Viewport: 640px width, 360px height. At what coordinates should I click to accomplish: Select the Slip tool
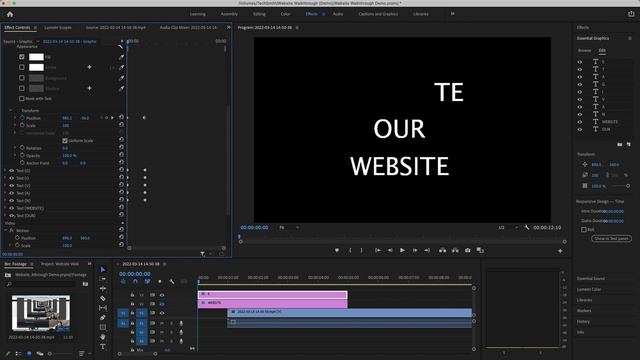pyautogui.click(x=103, y=308)
